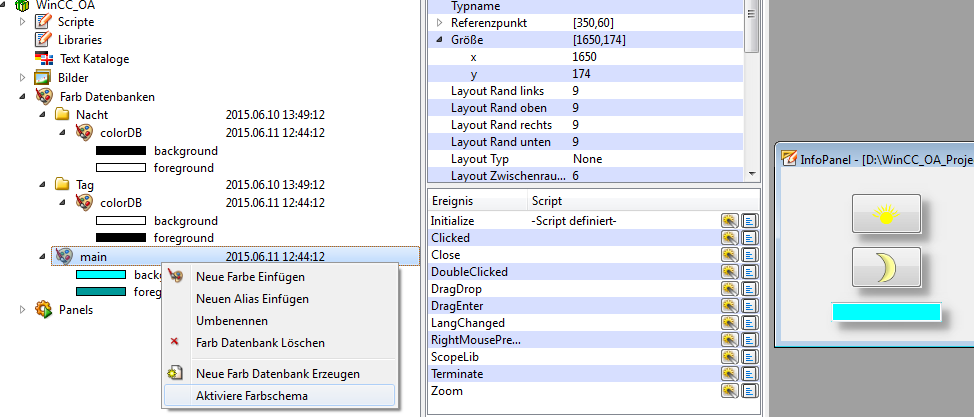Expand the Scripte tree node
This screenshot has width=974, height=417.
(22, 22)
